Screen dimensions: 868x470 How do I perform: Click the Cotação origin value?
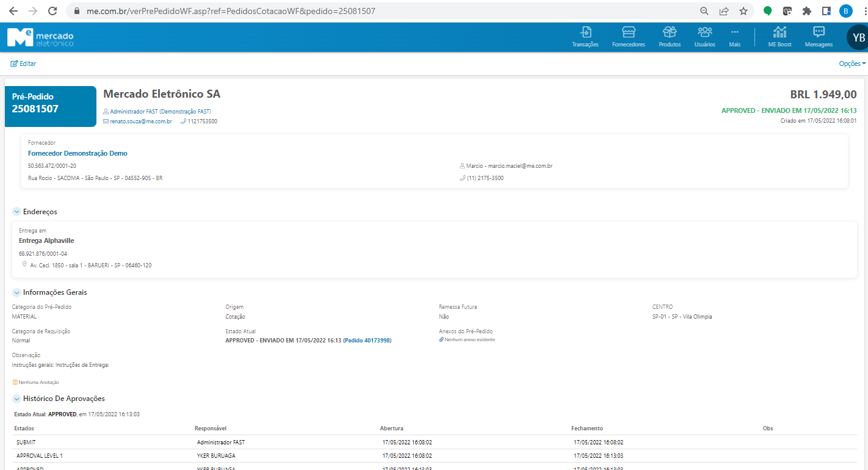[x=236, y=317]
